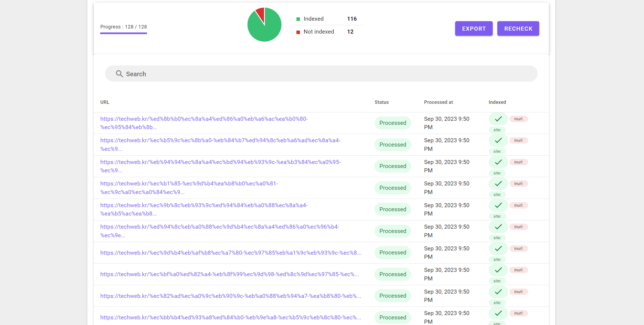Click the inurl: chip in %ec%b1%85 row
Image resolution: width=644 pixels, height=325 pixels.
click(519, 184)
